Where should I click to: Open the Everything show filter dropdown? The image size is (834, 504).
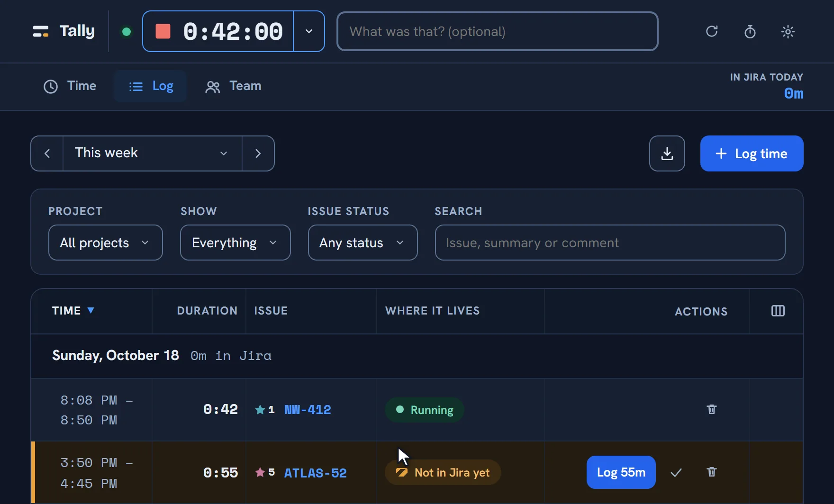click(235, 243)
